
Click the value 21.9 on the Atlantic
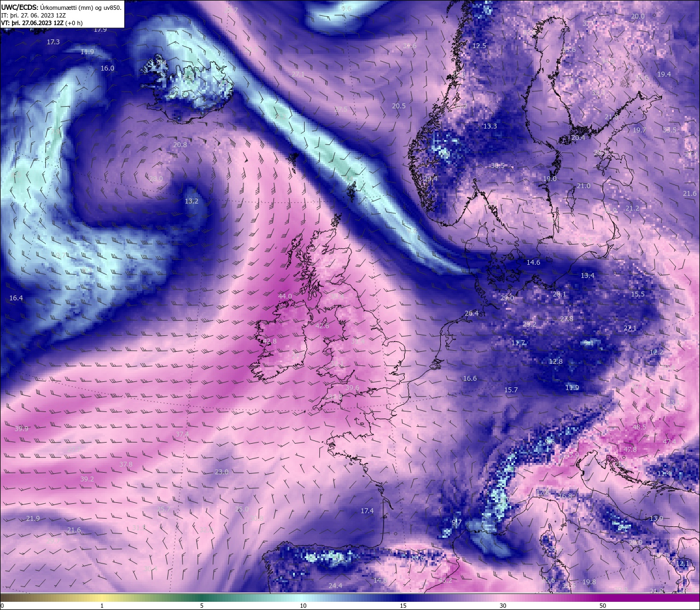(x=33, y=518)
